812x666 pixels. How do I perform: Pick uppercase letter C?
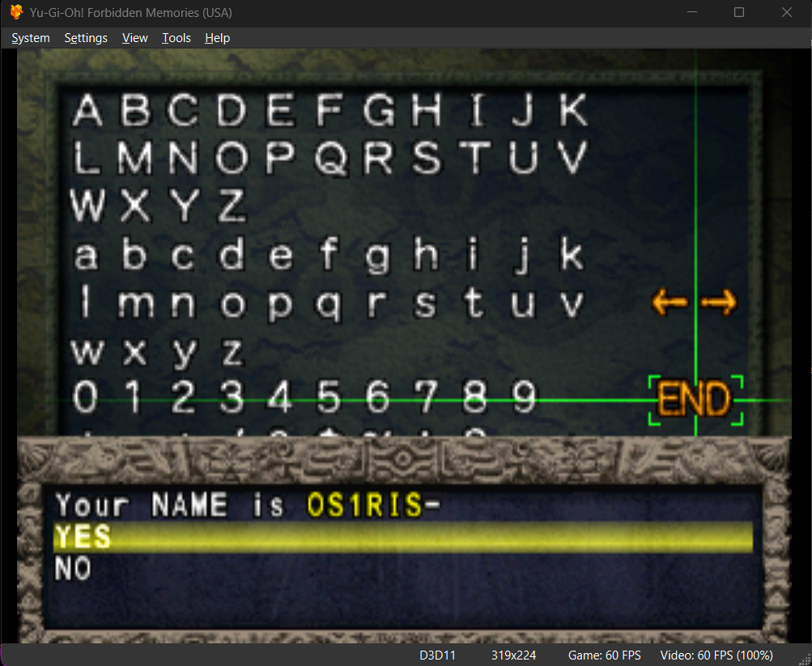183,110
